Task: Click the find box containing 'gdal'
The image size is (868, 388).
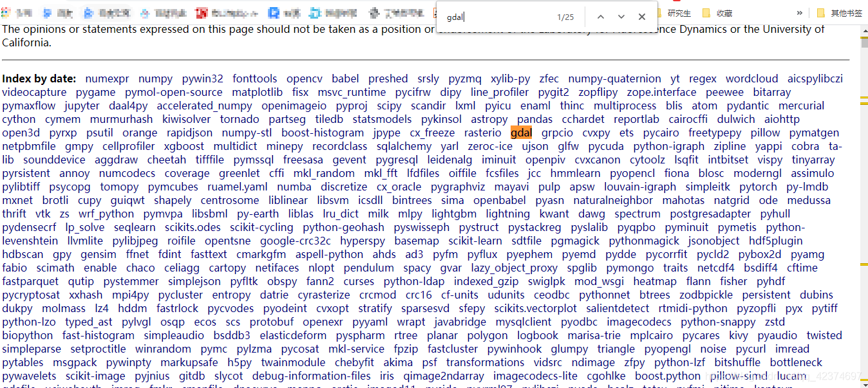Action: (496, 17)
